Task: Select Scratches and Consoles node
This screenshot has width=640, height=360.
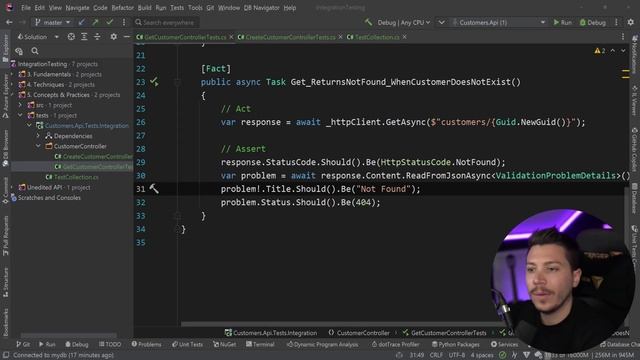Action: point(45,198)
